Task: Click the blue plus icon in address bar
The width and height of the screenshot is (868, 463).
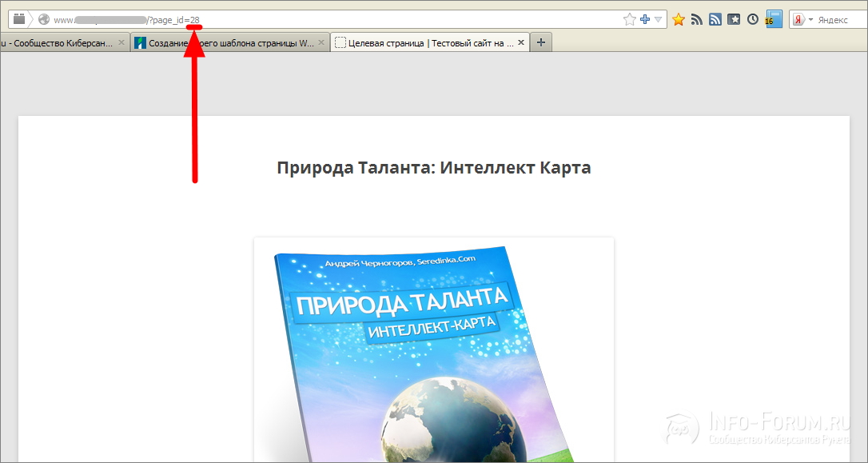Action: pyautogui.click(x=645, y=19)
